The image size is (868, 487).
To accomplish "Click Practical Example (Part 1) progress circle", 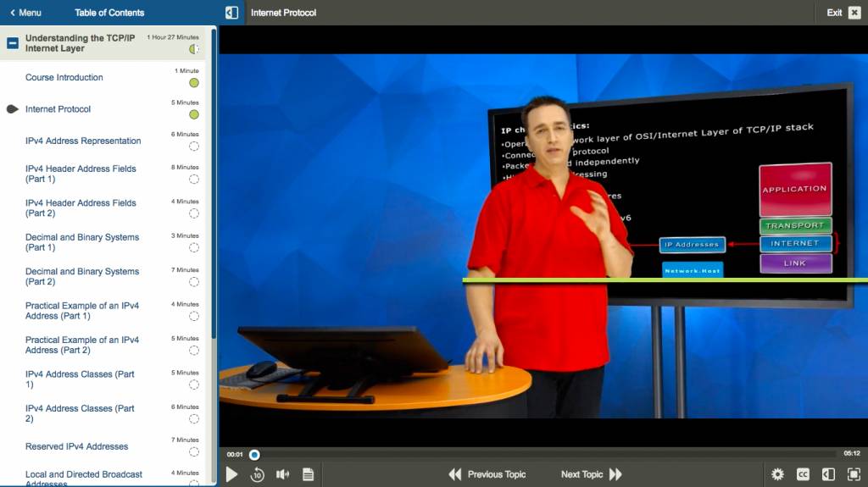I will (x=194, y=317).
